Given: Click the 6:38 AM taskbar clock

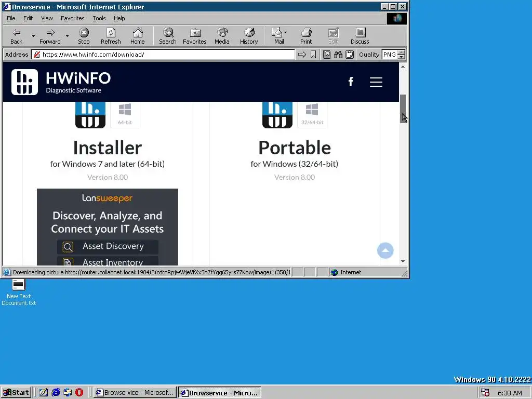Looking at the screenshot, I should tap(510, 393).
